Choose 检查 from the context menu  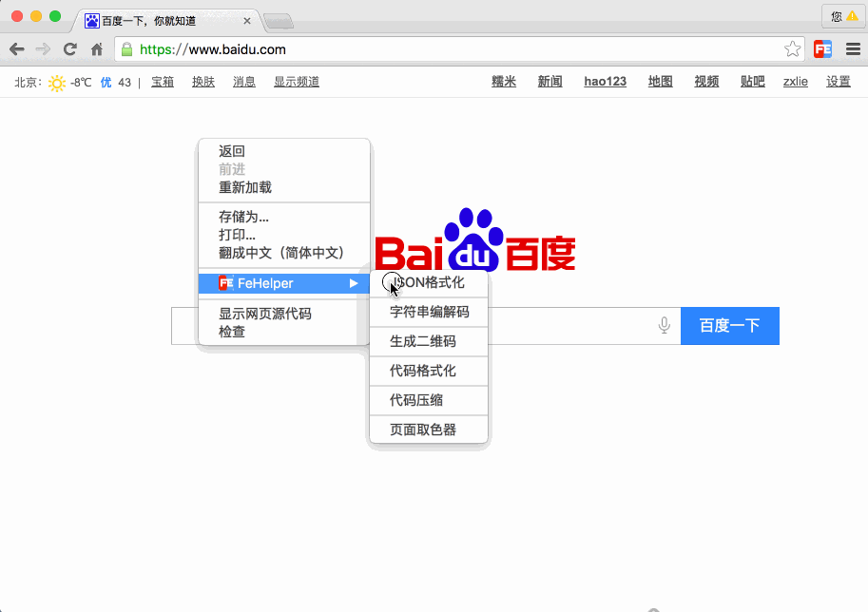click(x=284, y=332)
